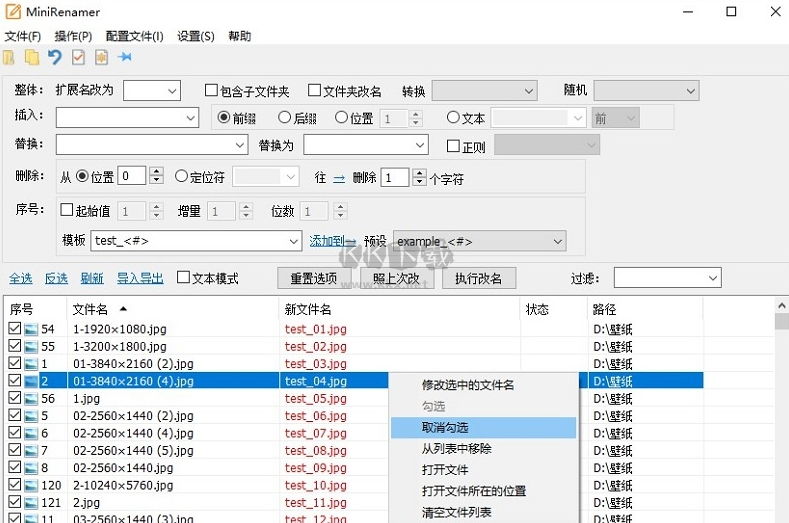This screenshot has width=789, height=523.
Task: Increase the 删除 character count stepper
Action: click(417, 173)
